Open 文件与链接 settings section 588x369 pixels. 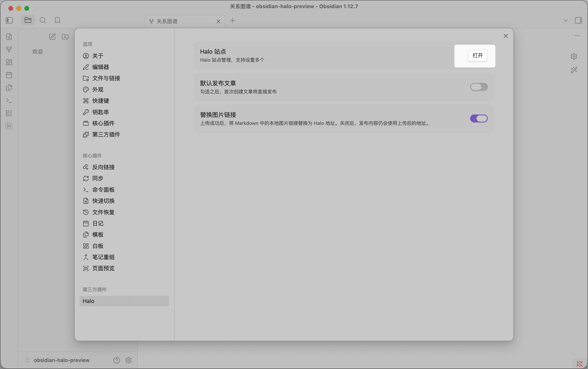(x=124, y=78)
